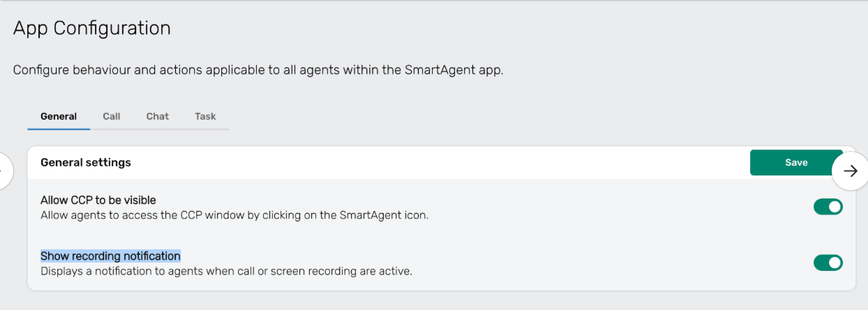Click the blue underline beneath the General tab

(x=59, y=128)
